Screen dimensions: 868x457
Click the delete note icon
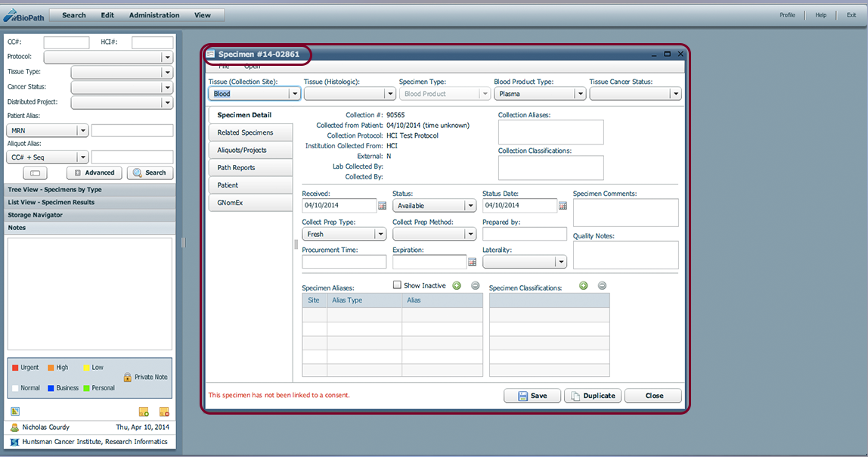[x=164, y=412]
